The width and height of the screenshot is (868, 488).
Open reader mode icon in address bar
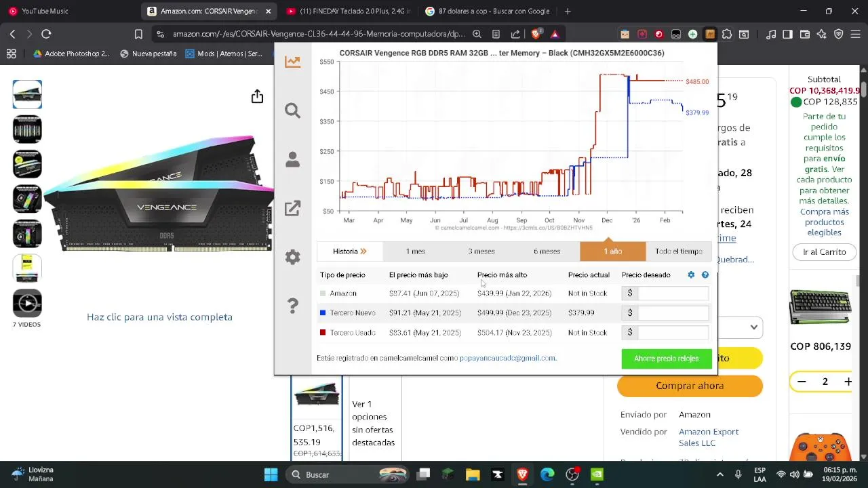[x=496, y=34]
